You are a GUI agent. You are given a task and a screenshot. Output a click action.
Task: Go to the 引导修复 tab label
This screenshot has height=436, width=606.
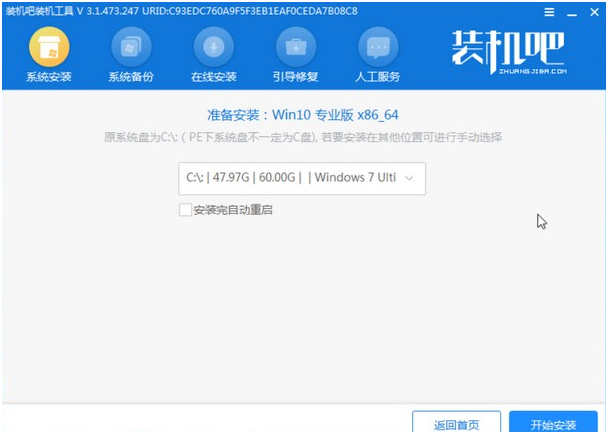pos(295,77)
